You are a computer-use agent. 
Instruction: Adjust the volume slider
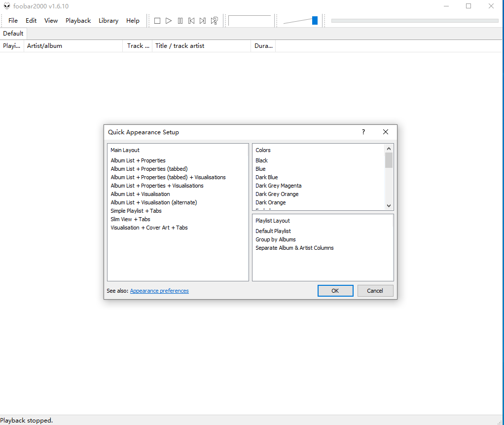(314, 20)
